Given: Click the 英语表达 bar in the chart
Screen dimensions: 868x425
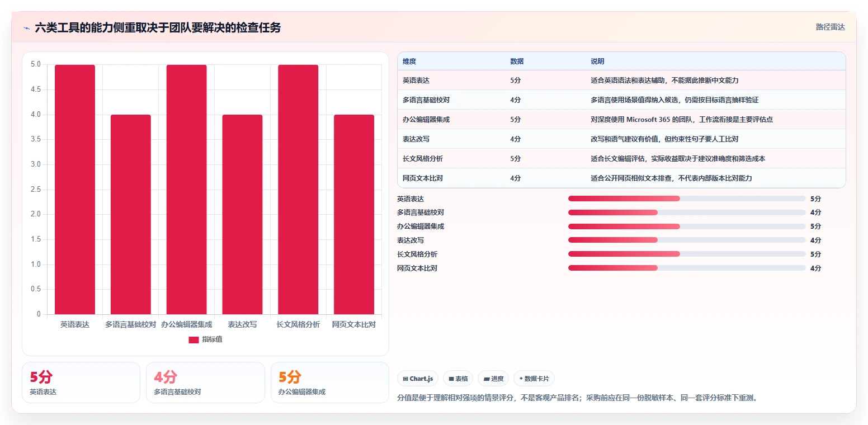Looking at the screenshot, I should point(75,190).
